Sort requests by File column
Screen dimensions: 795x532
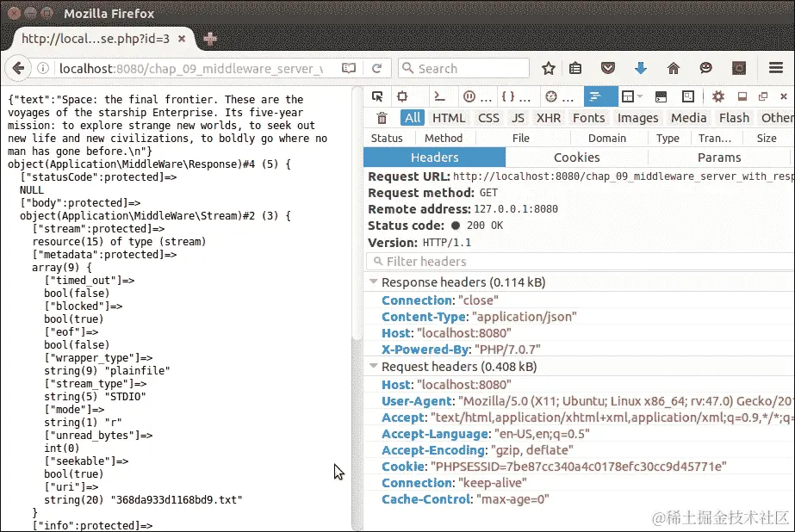point(521,138)
